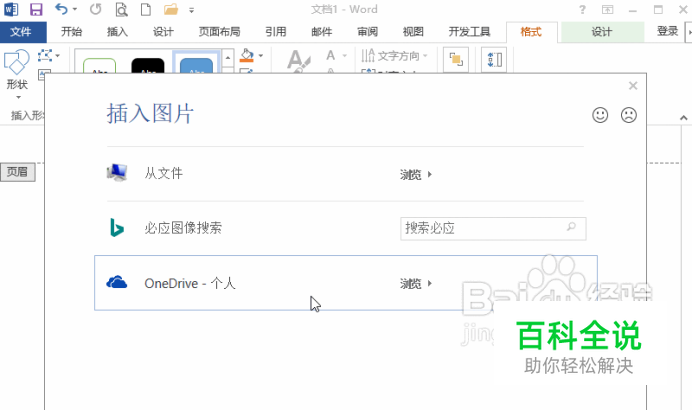Click the Size icon button
Viewport: 692px width, 410px height.
pyautogui.click(x=494, y=60)
